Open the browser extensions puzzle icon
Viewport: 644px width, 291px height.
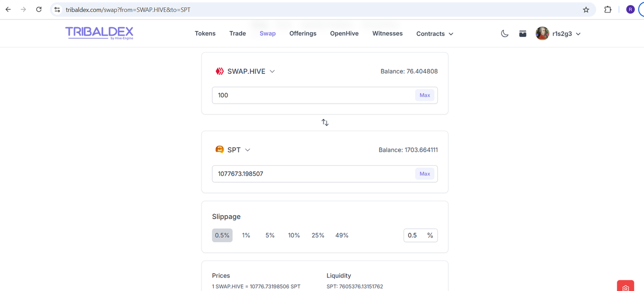[x=608, y=10]
